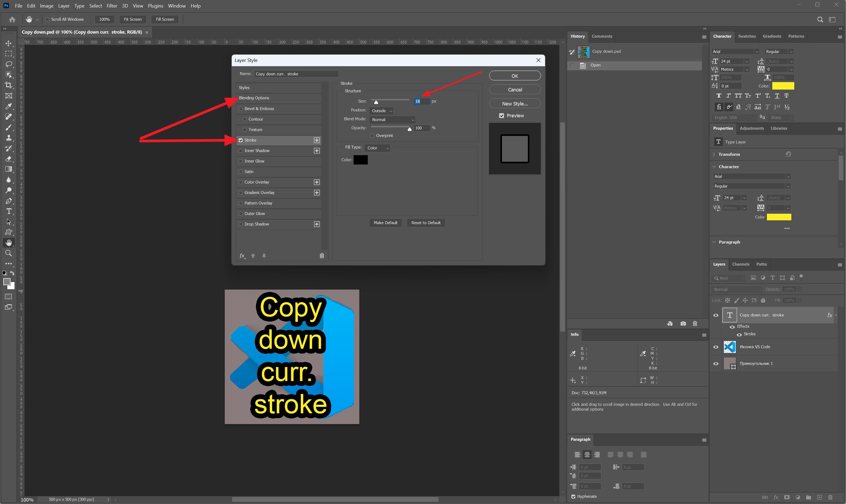846x504 pixels.
Task: Click the New Style... button
Action: (x=515, y=104)
